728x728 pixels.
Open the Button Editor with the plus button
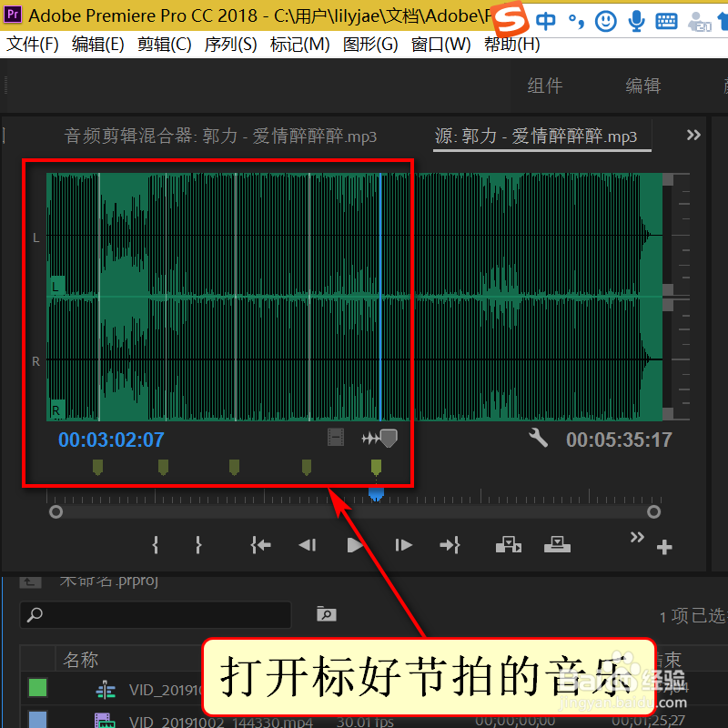(x=663, y=546)
